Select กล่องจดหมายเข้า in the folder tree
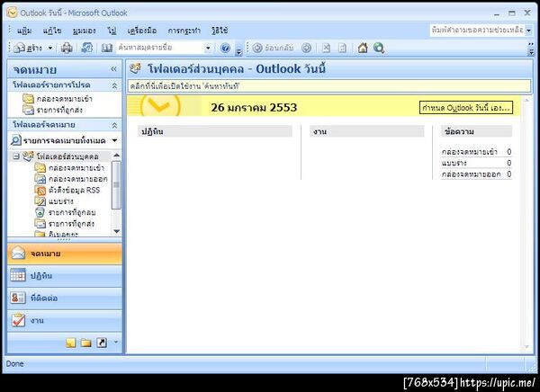This screenshot has height=392, width=540. (x=69, y=167)
